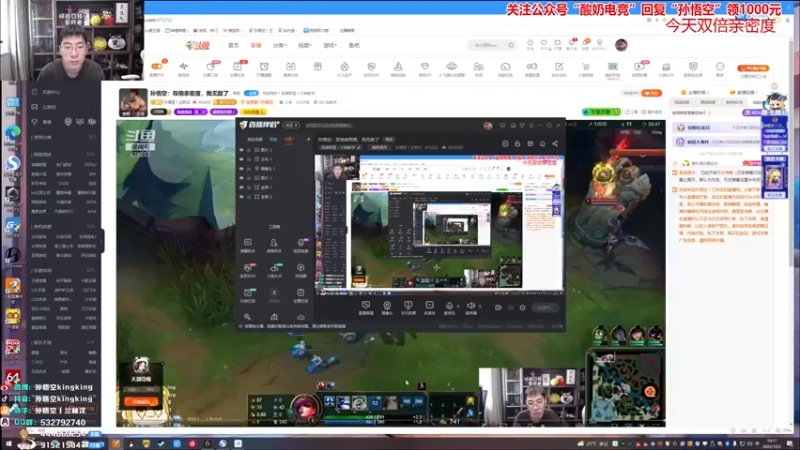800x450 pixels.
Task: Open the waveform sound-effects icon in Douyu streamer toolbar
Action: tap(184, 66)
